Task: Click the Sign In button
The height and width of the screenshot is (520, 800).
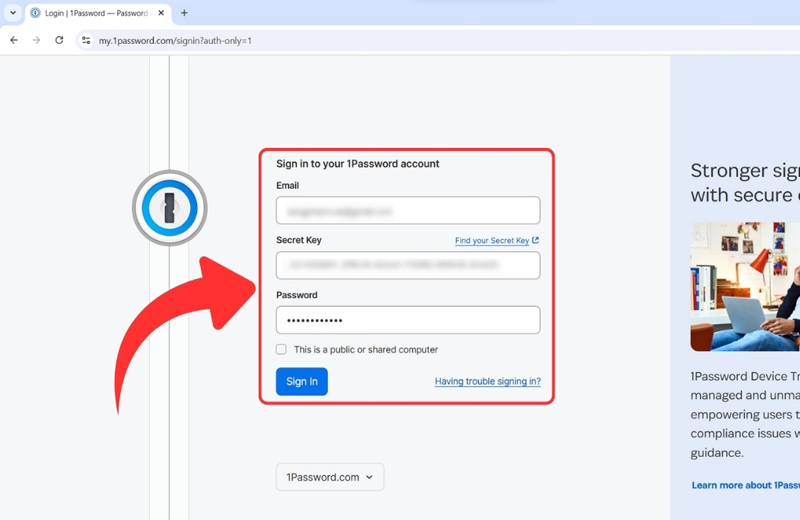Action: click(x=302, y=381)
